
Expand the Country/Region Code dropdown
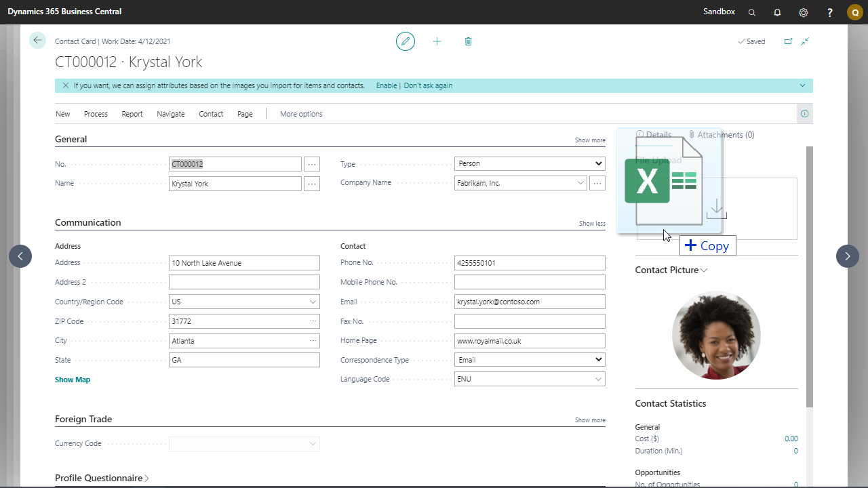[x=313, y=302]
